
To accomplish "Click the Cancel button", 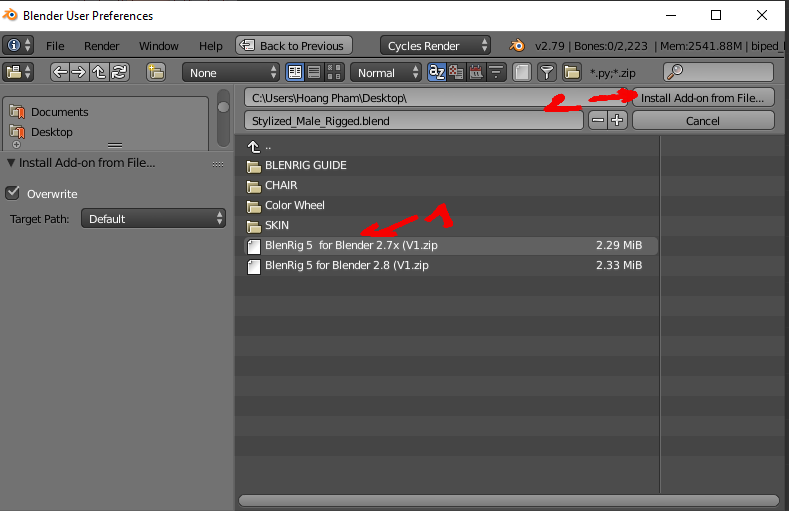I will pos(703,121).
